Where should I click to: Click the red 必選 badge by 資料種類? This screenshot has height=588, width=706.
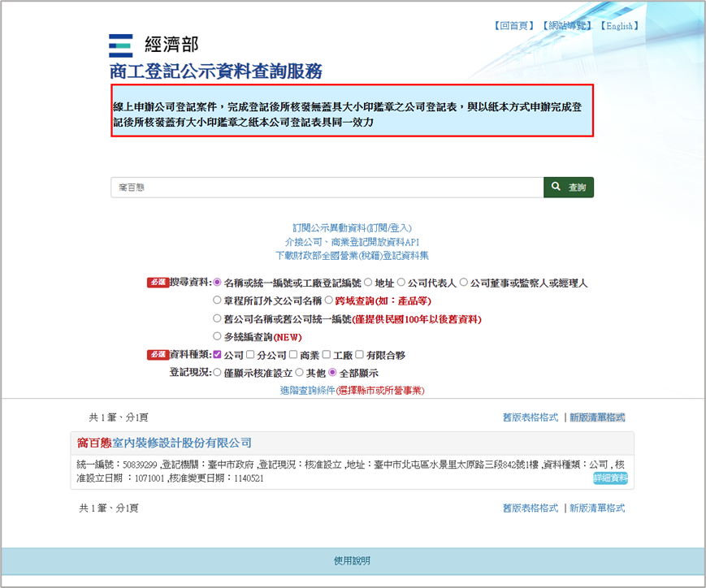pyautogui.click(x=158, y=355)
